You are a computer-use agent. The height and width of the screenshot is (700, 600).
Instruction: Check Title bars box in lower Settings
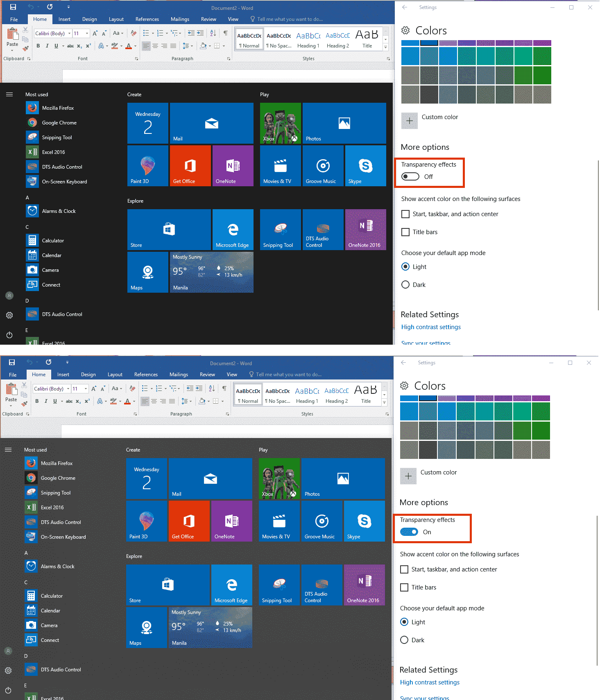pyautogui.click(x=404, y=587)
